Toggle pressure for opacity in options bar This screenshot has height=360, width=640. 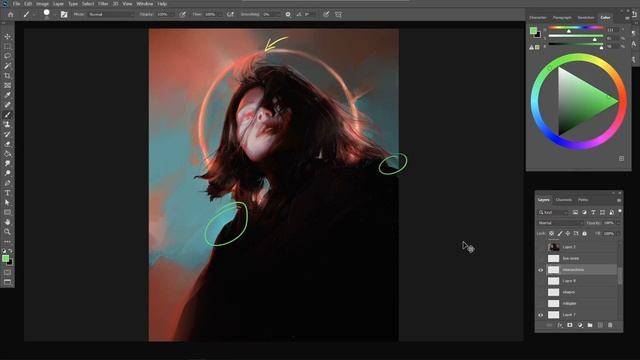click(x=182, y=14)
